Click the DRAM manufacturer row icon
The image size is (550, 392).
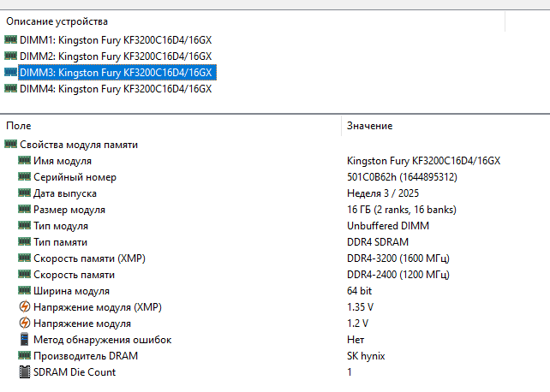point(24,356)
